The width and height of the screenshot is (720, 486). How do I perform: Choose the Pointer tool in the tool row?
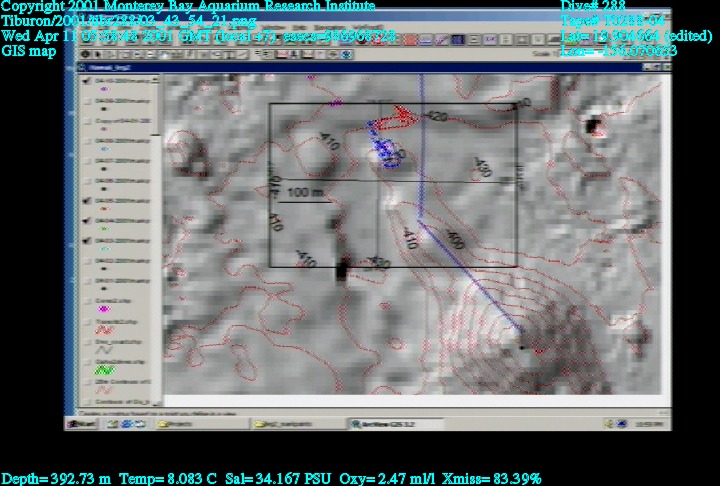pos(99,54)
